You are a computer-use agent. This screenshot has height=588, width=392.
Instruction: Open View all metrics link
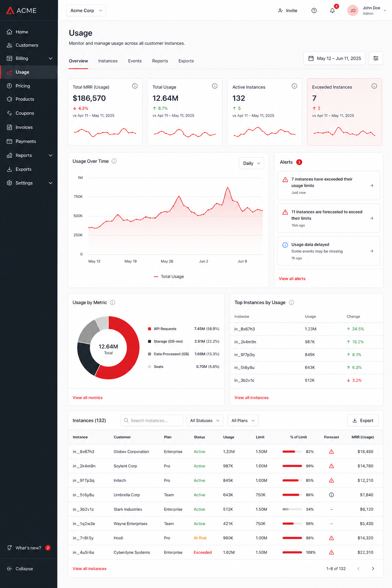[x=88, y=398]
